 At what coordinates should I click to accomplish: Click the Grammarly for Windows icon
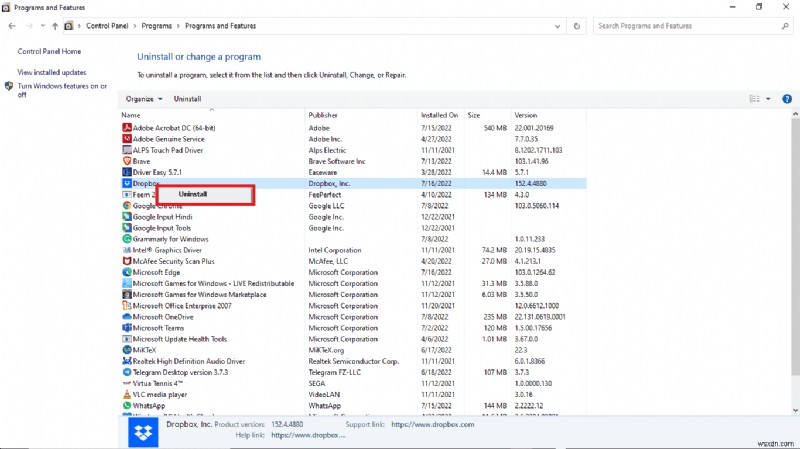click(127, 239)
